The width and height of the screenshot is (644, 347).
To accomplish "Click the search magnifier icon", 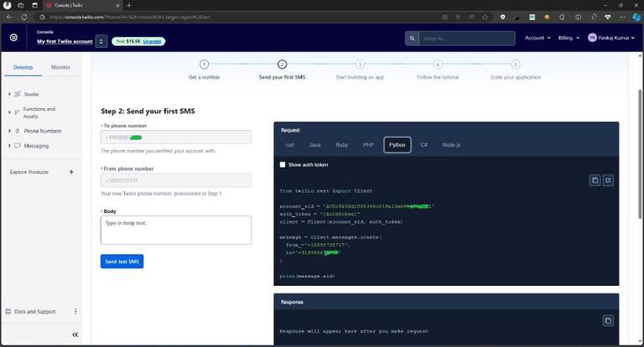I will [x=412, y=39].
